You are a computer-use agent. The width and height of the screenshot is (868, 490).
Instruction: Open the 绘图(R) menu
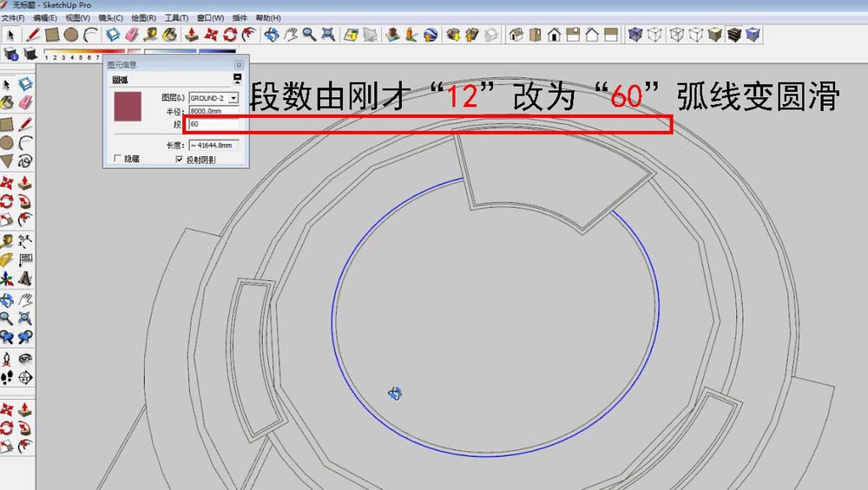click(143, 17)
